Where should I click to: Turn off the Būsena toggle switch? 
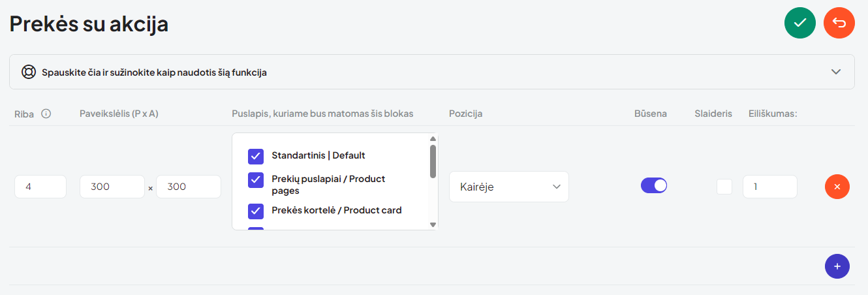click(x=654, y=185)
